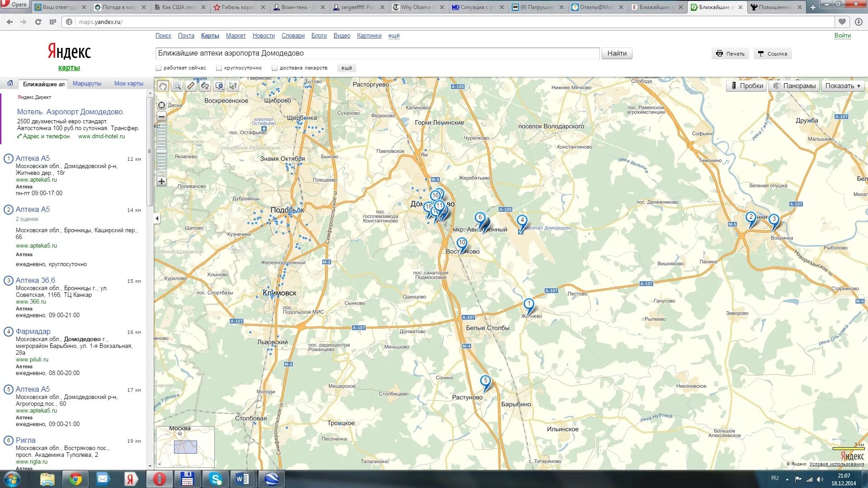This screenshot has width=868, height=488.
Task: Select the ruler distance measuring tool
Action: (191, 86)
